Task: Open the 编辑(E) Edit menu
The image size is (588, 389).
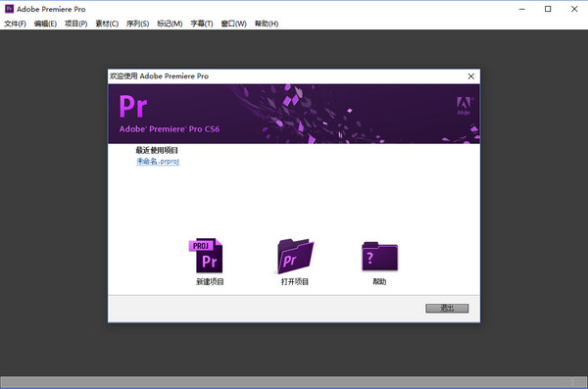Action: (x=45, y=24)
